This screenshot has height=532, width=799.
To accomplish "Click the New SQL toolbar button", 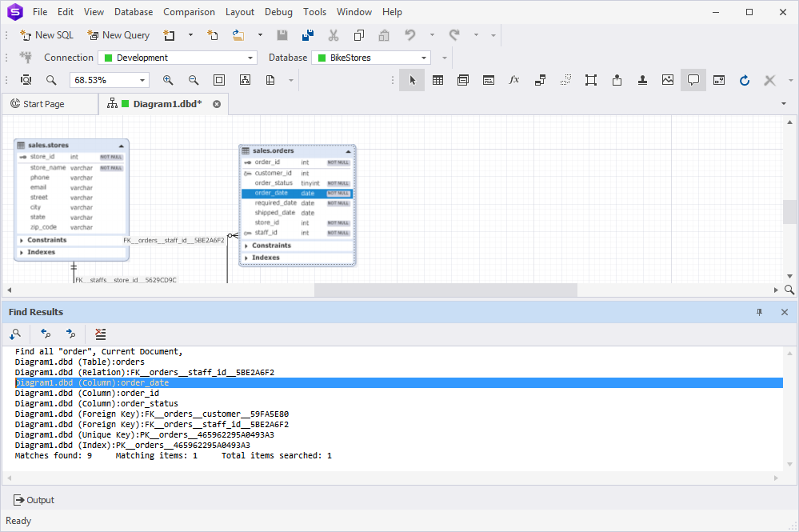I will (46, 35).
